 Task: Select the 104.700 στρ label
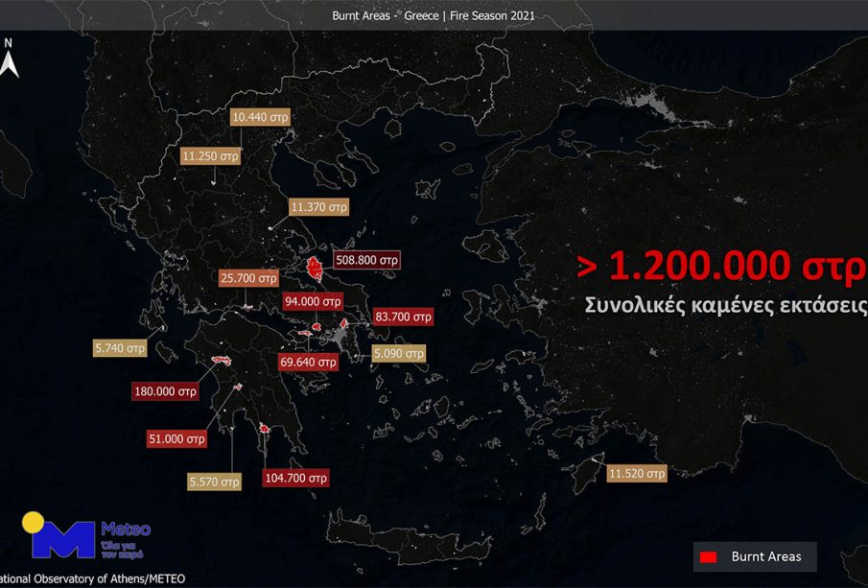pos(295,478)
